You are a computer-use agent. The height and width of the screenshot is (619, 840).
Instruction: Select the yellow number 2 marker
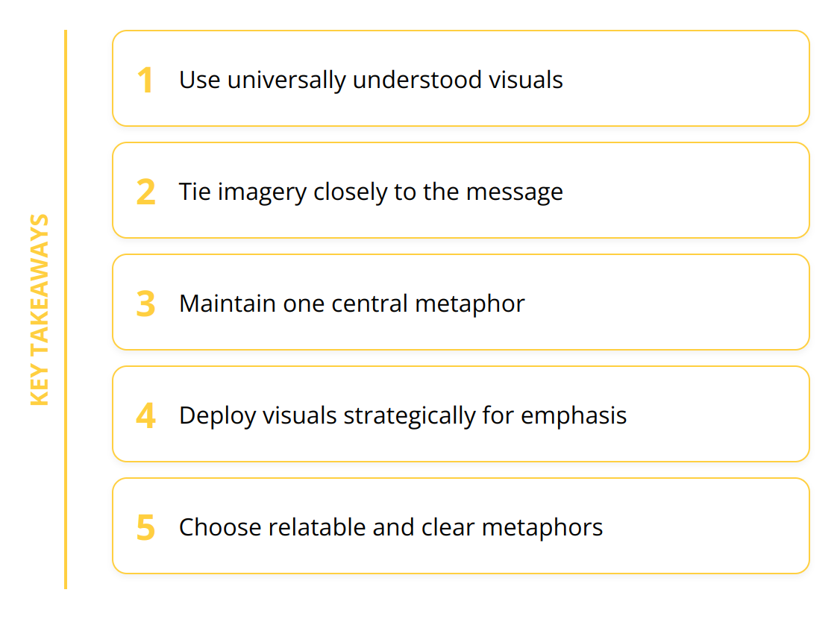coord(145,192)
